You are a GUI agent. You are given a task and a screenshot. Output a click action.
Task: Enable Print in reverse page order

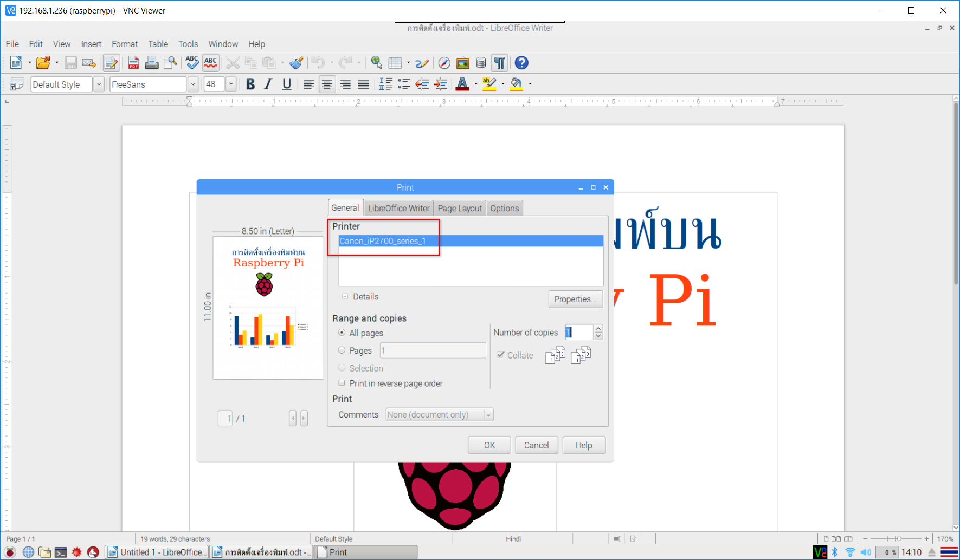pos(342,383)
